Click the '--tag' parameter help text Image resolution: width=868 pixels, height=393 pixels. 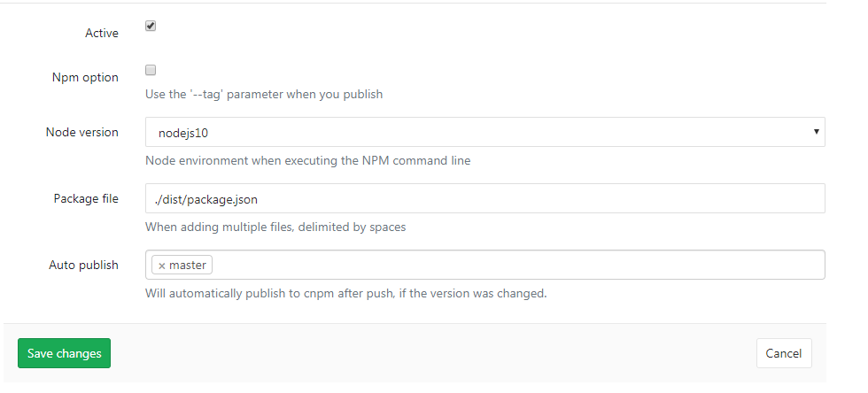point(264,94)
